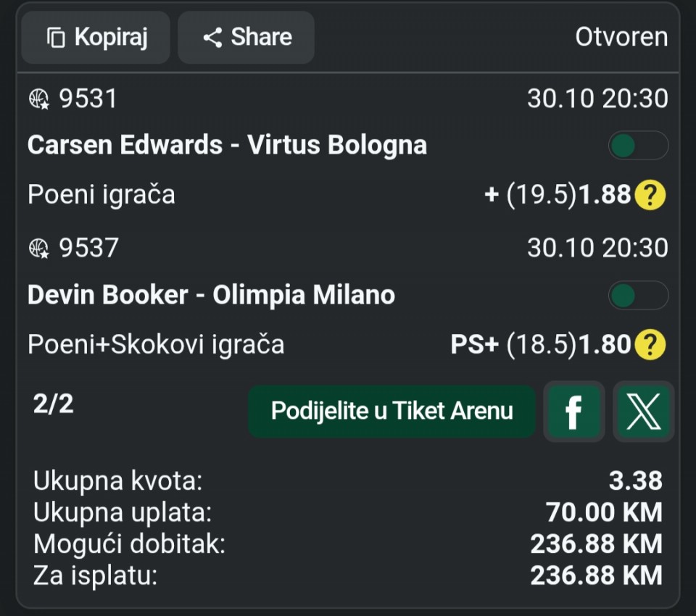The height and width of the screenshot is (616, 696).
Task: Select Devin Booker - Olimpia Milano event
Action: click(211, 296)
